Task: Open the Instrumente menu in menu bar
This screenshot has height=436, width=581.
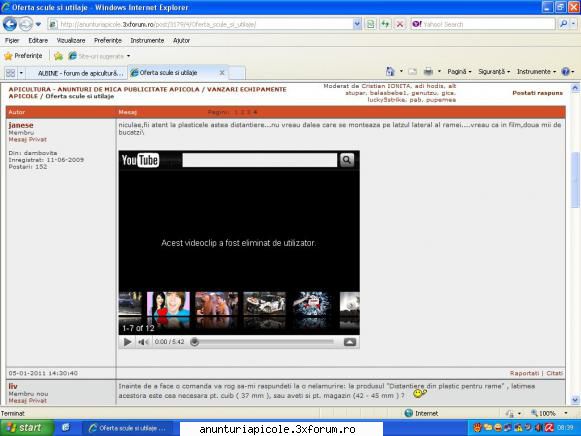Action: tap(147, 40)
